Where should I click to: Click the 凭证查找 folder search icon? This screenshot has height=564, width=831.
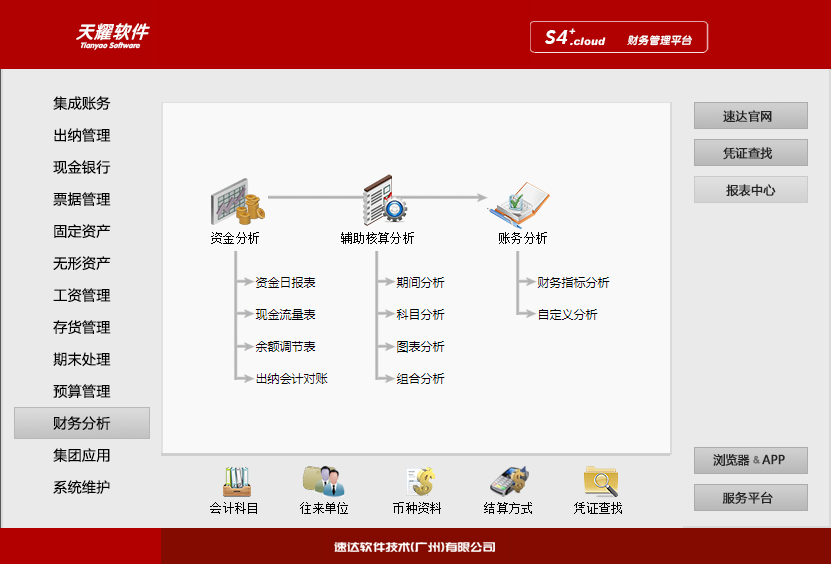point(599,481)
